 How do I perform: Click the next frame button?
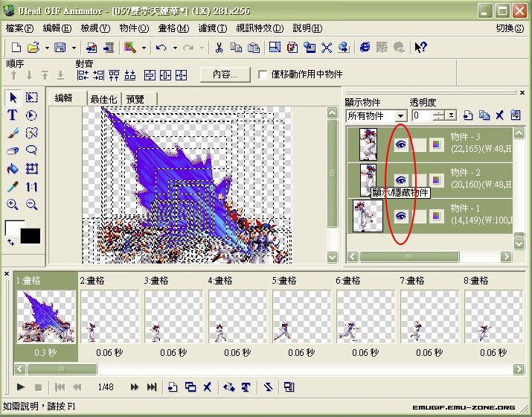pyautogui.click(x=135, y=386)
